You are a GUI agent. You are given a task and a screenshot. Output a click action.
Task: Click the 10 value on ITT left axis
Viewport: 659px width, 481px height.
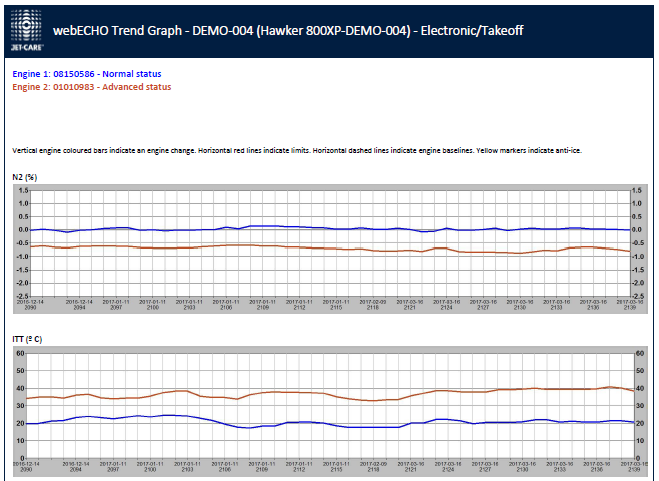[x=20, y=441]
